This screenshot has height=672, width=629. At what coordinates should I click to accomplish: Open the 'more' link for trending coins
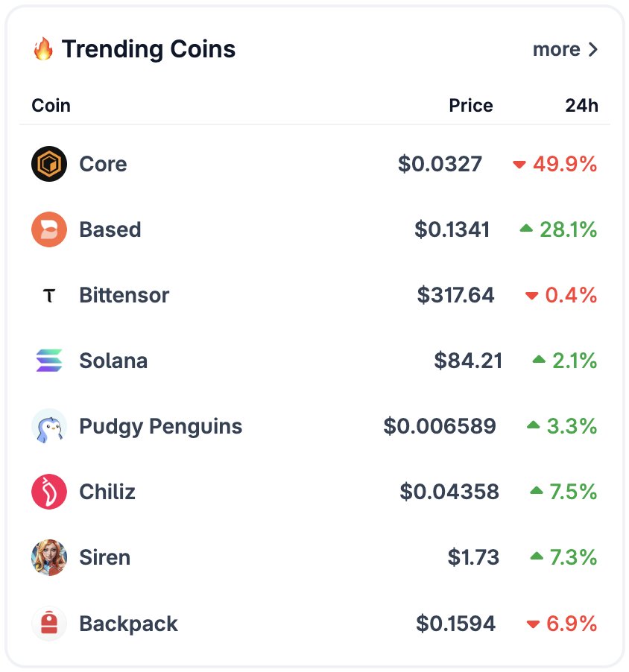point(556,50)
